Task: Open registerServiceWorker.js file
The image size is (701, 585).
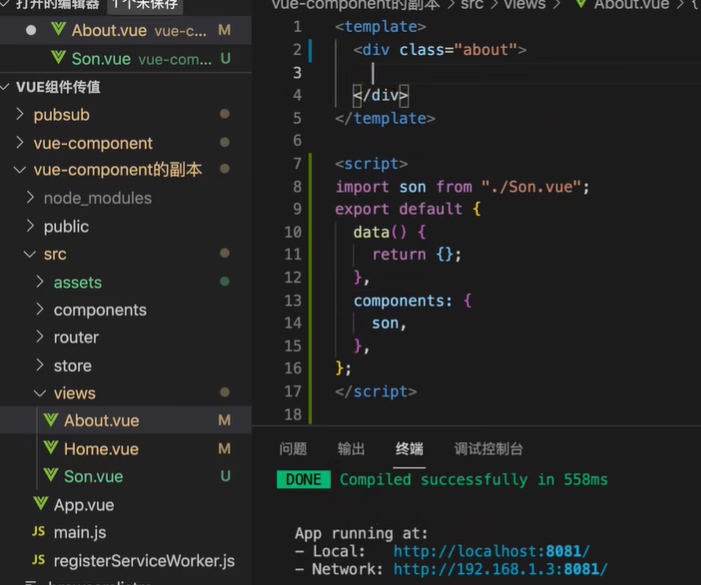Action: (126, 560)
